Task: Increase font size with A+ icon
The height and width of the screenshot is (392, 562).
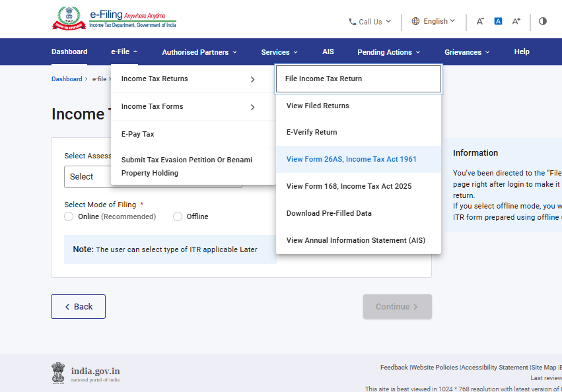Action: [516, 21]
